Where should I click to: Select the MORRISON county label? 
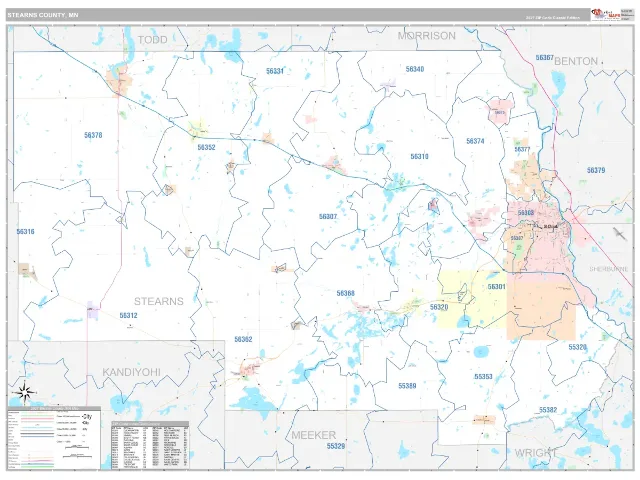click(427, 36)
